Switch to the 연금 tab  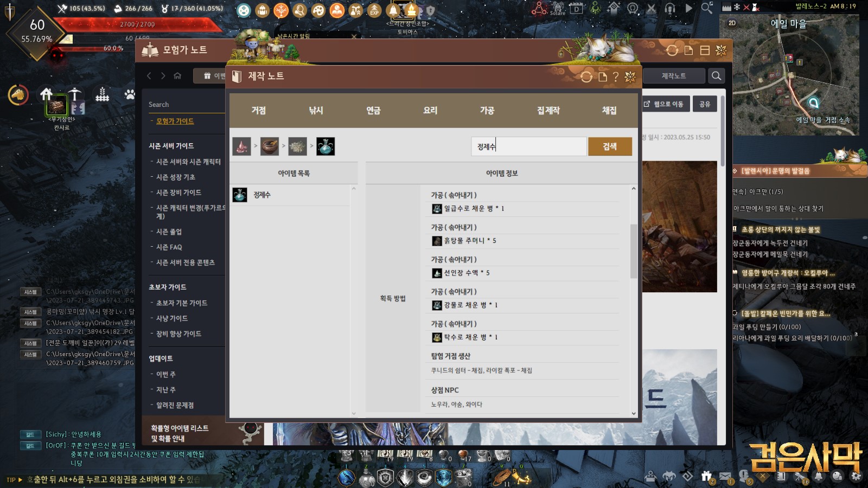(373, 110)
